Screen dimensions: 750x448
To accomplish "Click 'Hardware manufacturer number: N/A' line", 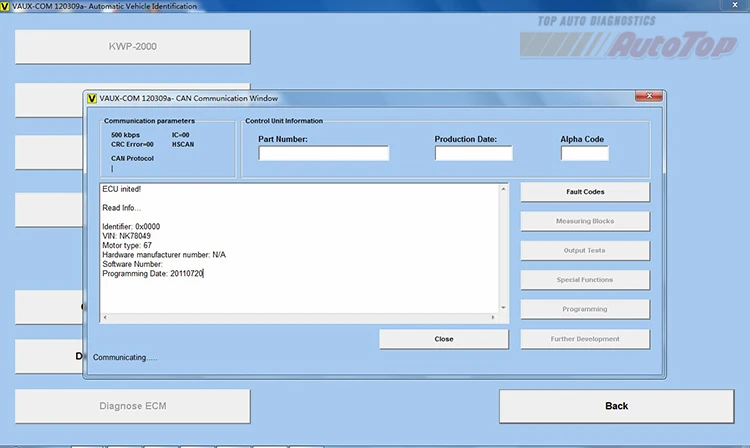I will pyautogui.click(x=164, y=255).
